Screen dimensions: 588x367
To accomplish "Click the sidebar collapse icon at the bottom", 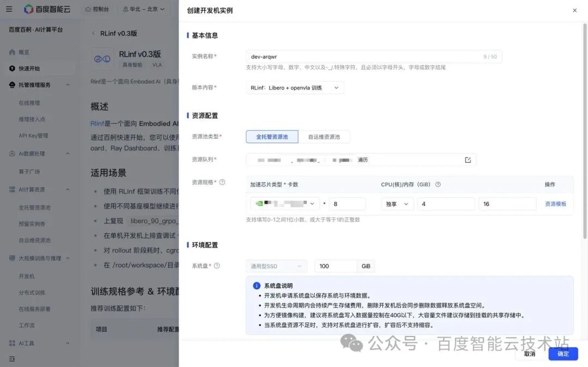I will pyautogui.click(x=12, y=359).
